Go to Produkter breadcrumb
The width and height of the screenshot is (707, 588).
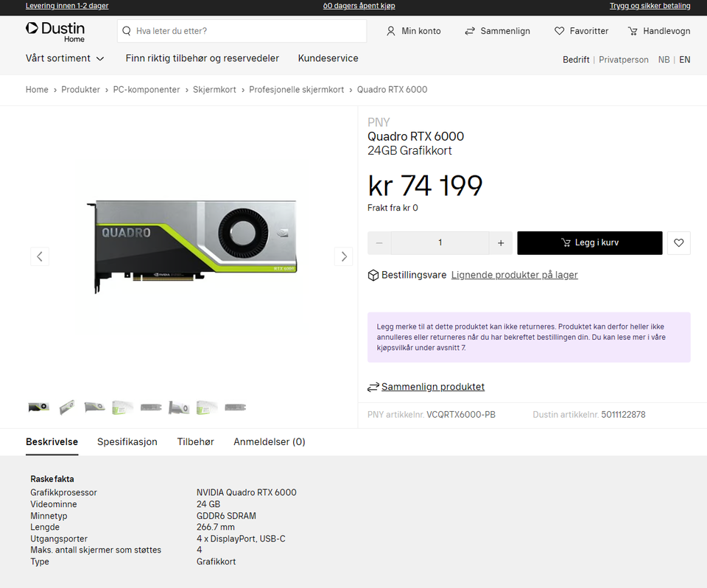[81, 89]
